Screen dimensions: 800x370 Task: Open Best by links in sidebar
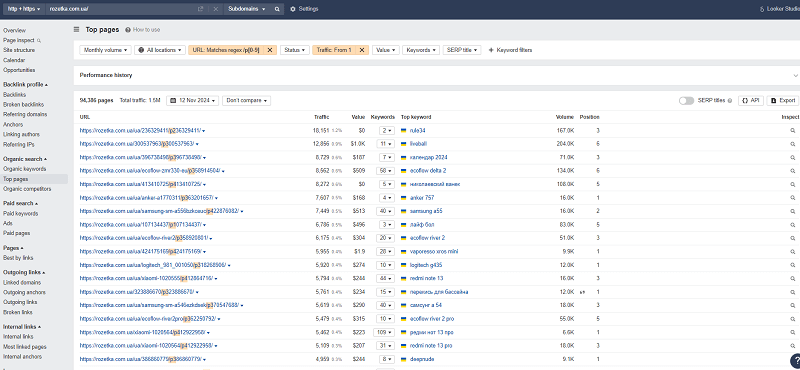[18, 258]
